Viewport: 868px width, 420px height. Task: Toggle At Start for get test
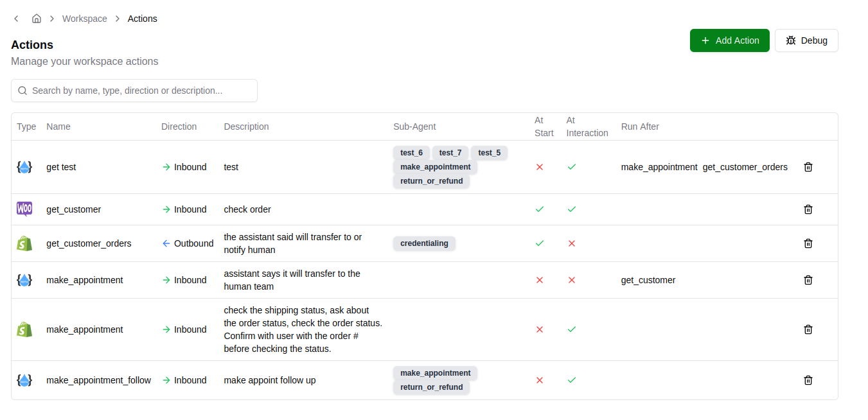coord(540,167)
